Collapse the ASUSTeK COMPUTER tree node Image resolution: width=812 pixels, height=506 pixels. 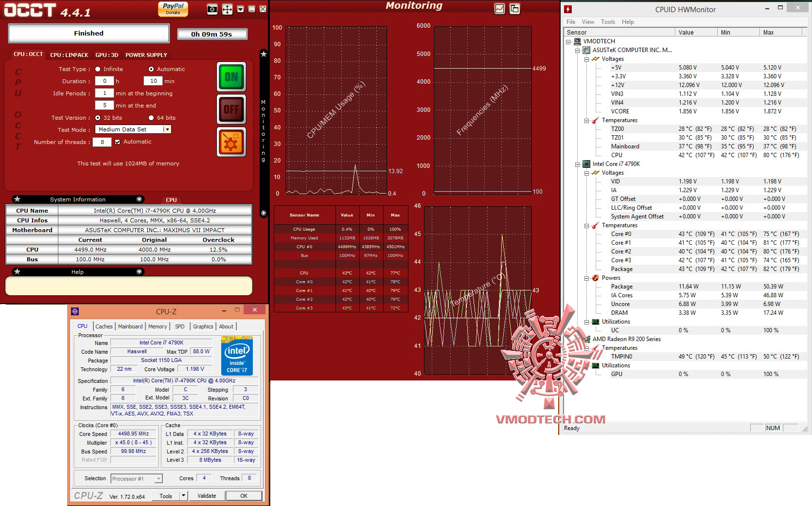click(x=577, y=51)
